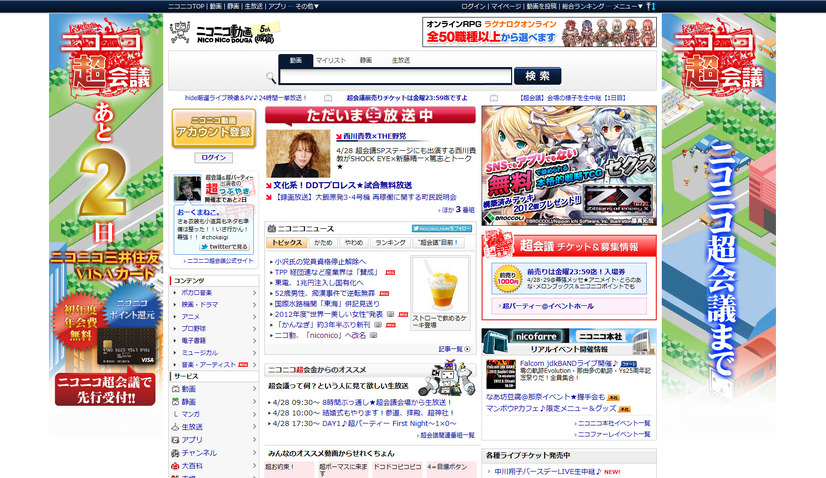Click the アプリ service icon in sidebar
The height and width of the screenshot is (478, 826).
click(175, 440)
